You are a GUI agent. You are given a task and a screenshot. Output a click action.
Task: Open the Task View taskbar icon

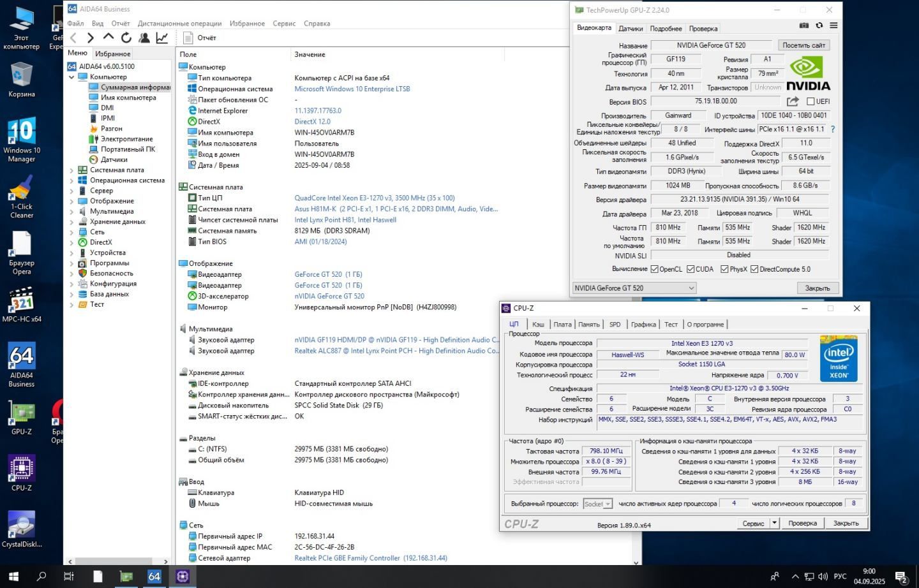pyautogui.click(x=69, y=577)
